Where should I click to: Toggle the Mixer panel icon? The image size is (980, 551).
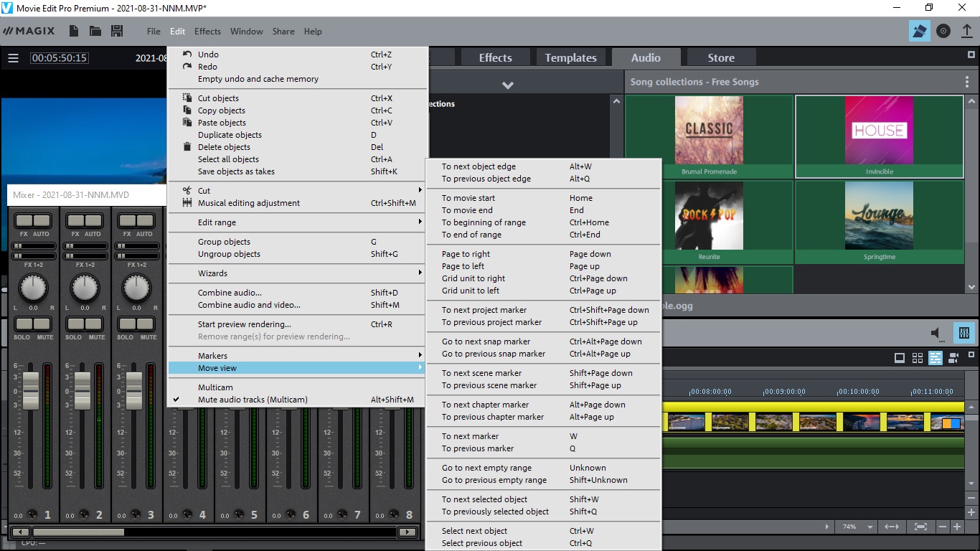[963, 334]
